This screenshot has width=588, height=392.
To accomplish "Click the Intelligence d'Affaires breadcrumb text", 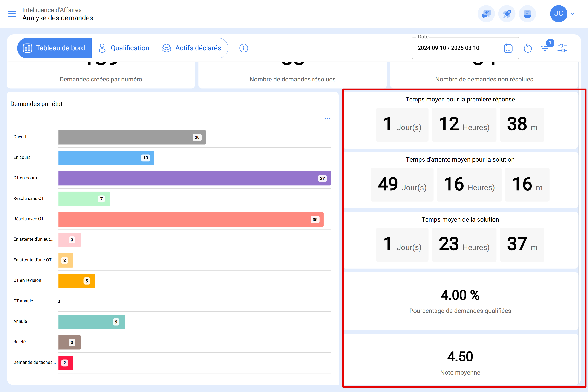I will click(x=52, y=10).
